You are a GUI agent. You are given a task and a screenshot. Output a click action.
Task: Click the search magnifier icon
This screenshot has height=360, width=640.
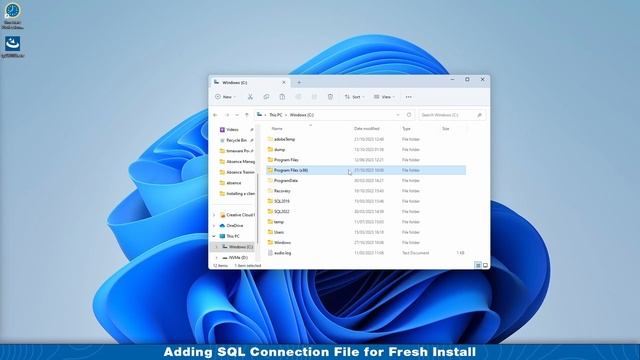pos(479,115)
